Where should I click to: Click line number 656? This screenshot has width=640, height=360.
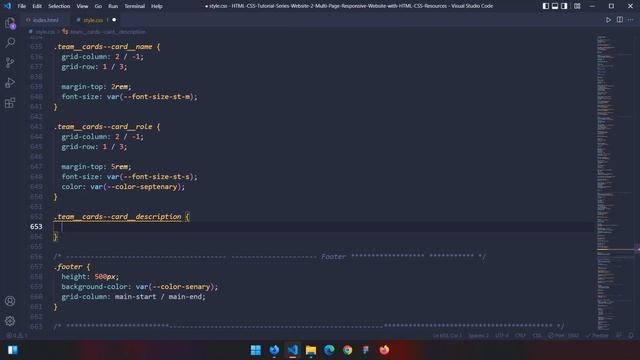coord(36,257)
